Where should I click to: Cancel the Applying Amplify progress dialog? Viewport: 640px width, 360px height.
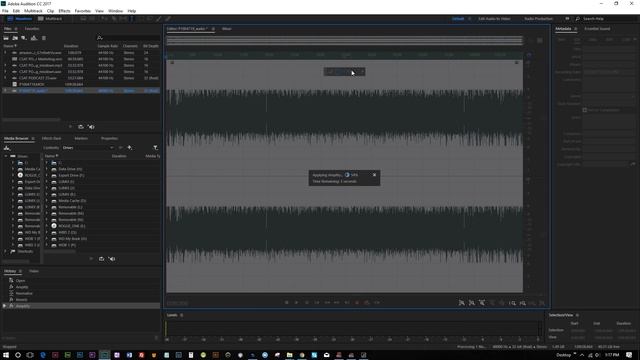coord(374,175)
